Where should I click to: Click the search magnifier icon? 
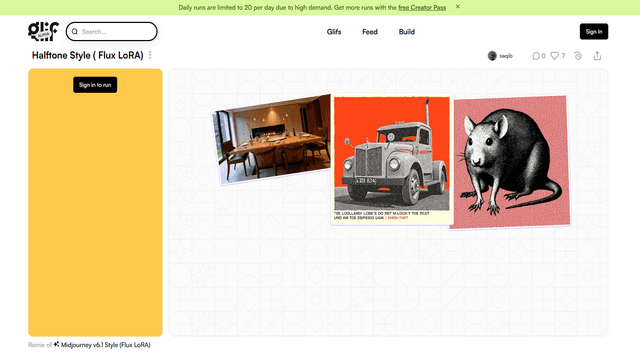(x=75, y=31)
